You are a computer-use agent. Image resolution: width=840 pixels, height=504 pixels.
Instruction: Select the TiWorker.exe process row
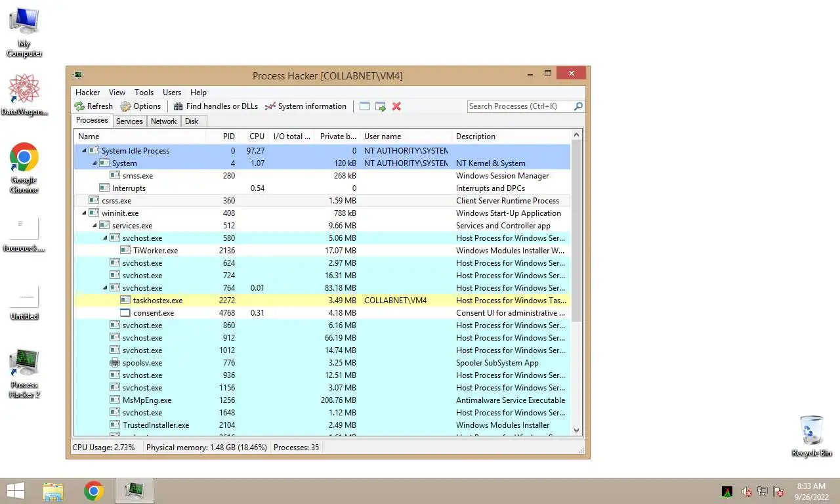point(322,251)
